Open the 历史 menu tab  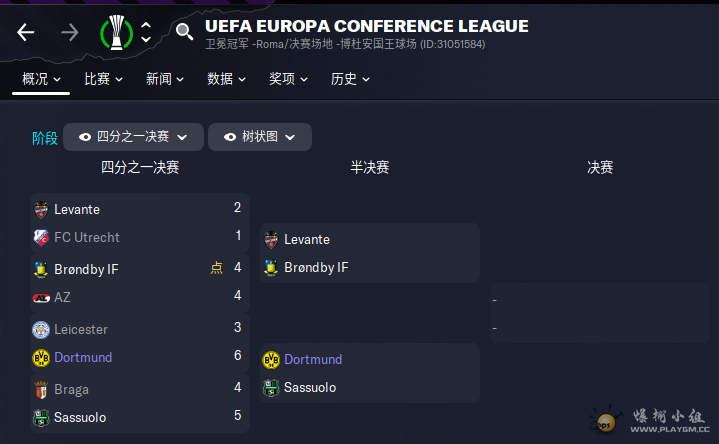click(350, 79)
